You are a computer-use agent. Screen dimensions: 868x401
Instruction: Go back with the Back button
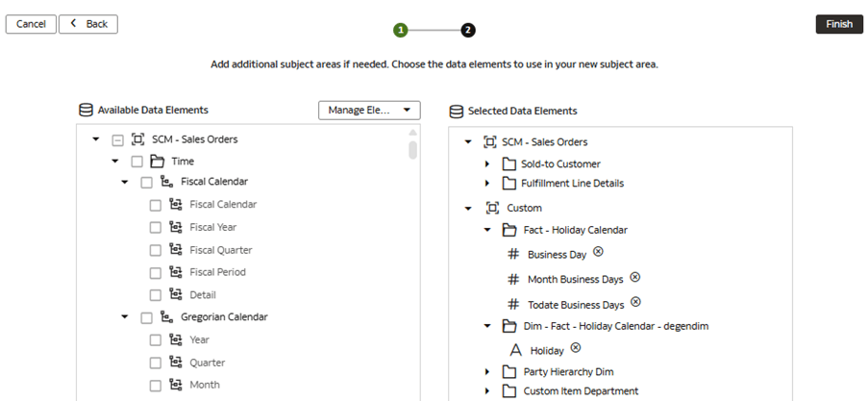(x=88, y=24)
